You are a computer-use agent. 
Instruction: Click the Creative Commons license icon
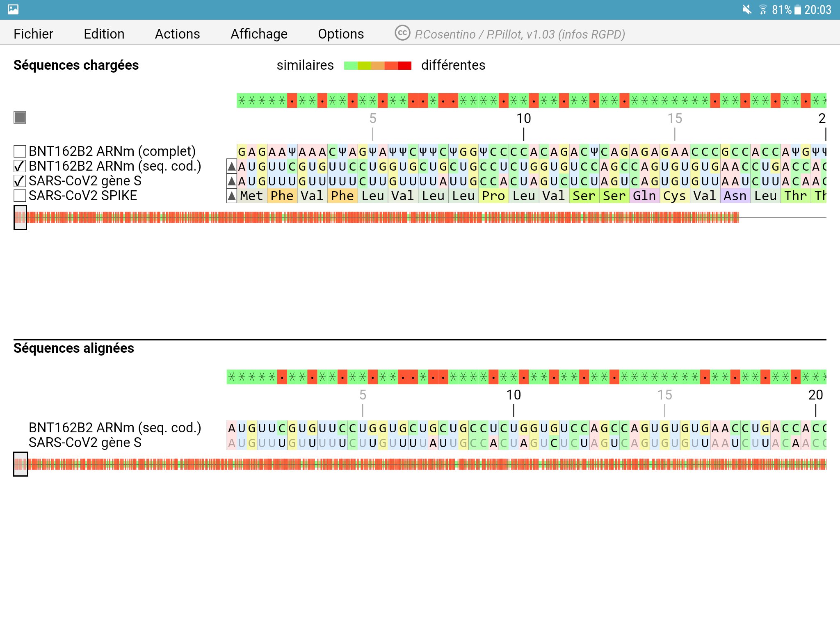point(402,33)
